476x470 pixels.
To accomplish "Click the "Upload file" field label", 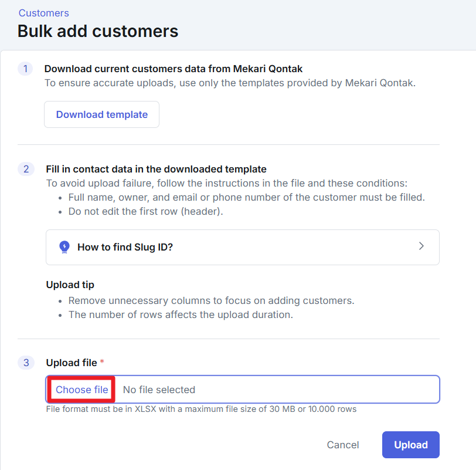I will coord(72,363).
